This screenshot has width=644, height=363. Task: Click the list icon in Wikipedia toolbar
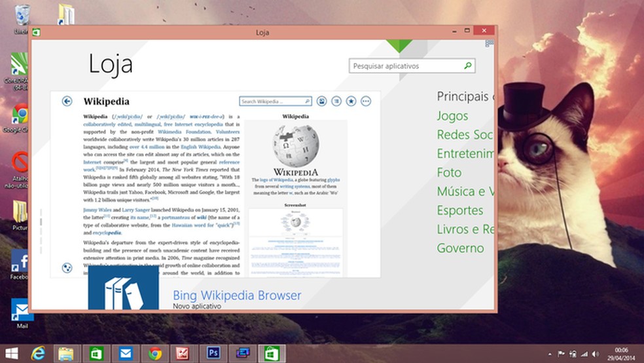pyautogui.click(x=336, y=101)
